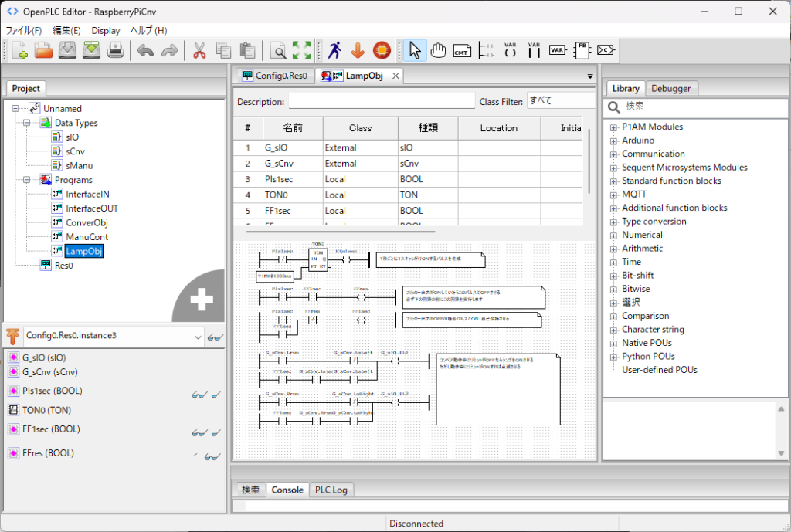Generate program with the orange down arrow
This screenshot has height=532, width=791.
(x=358, y=50)
